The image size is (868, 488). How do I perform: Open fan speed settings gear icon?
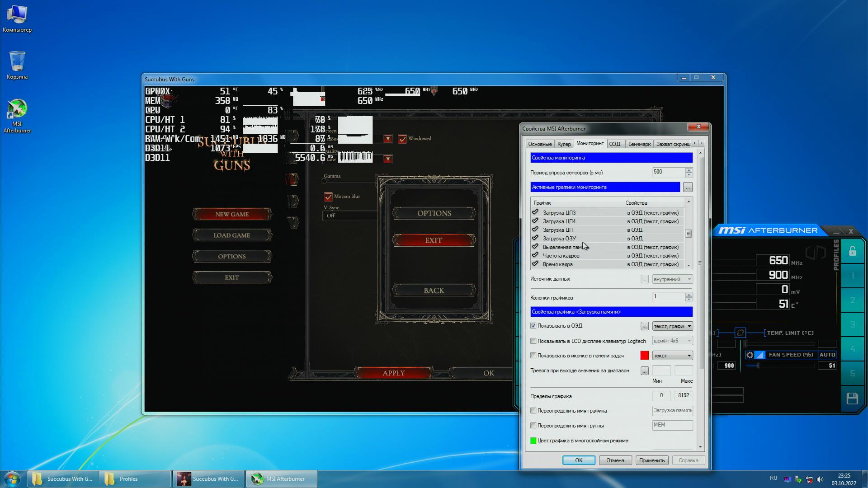[750, 355]
